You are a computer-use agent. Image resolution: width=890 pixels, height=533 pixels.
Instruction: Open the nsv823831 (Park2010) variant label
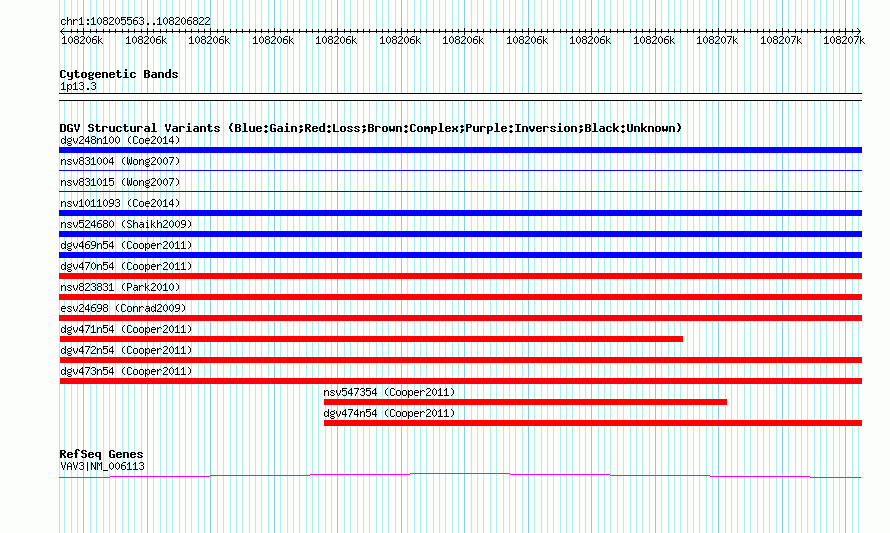(120, 287)
